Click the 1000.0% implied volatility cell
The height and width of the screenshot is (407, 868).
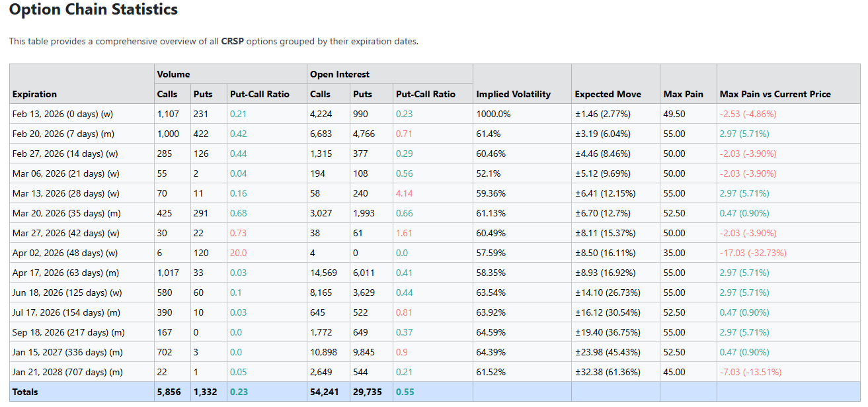(x=493, y=114)
